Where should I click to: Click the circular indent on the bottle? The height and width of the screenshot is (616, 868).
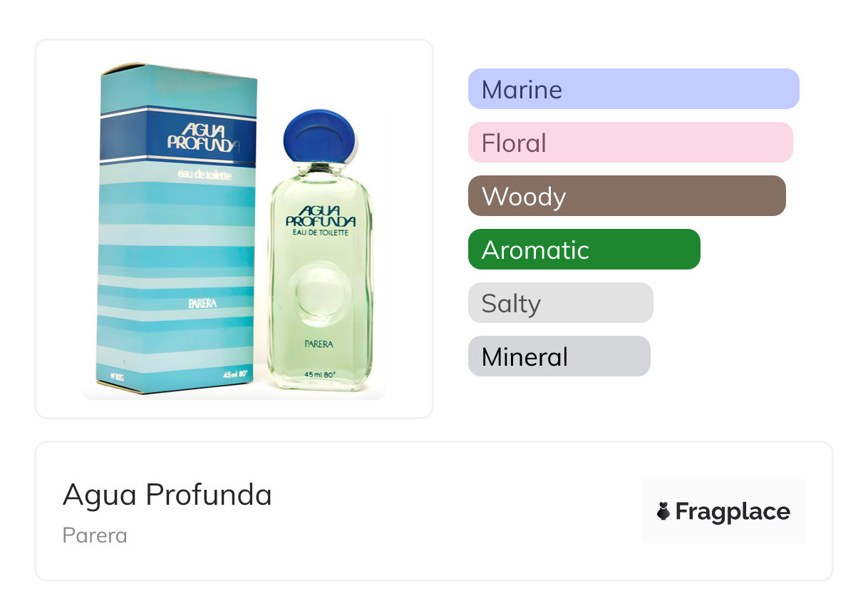[x=318, y=293]
